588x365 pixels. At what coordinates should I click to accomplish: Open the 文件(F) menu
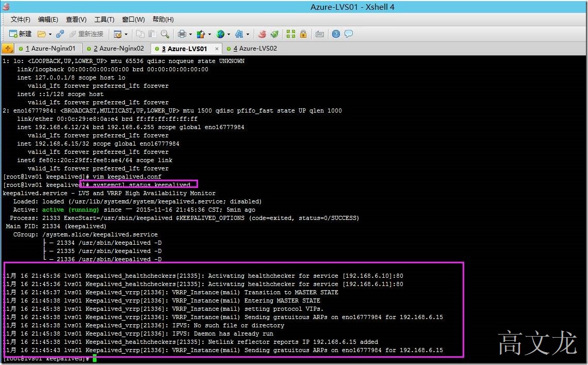[20, 20]
